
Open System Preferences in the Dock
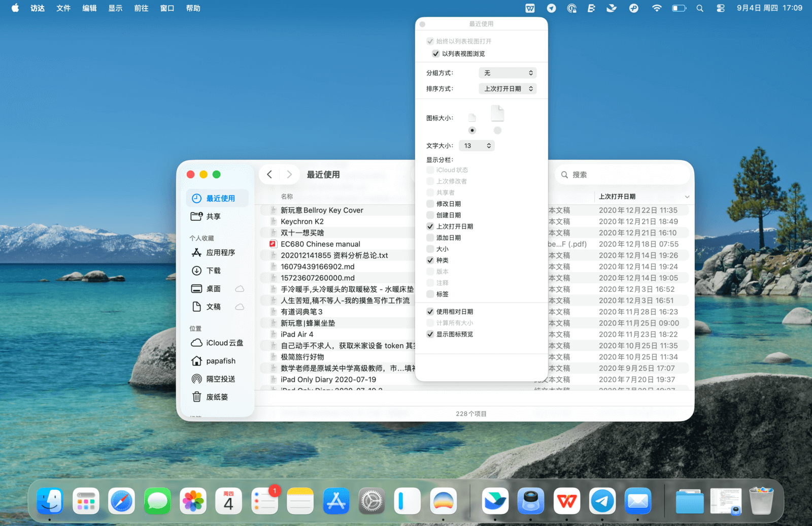coord(371,502)
